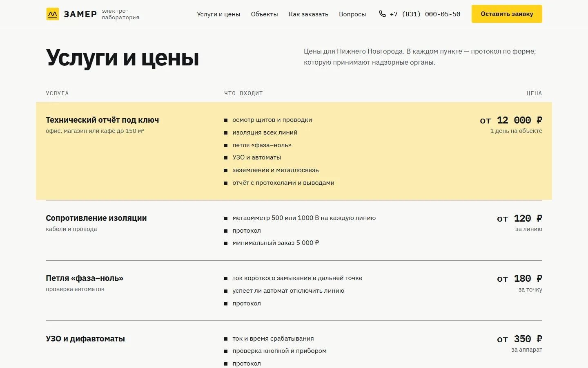
Task: Click the ЦЕНА column header
Action: pyautogui.click(x=534, y=93)
